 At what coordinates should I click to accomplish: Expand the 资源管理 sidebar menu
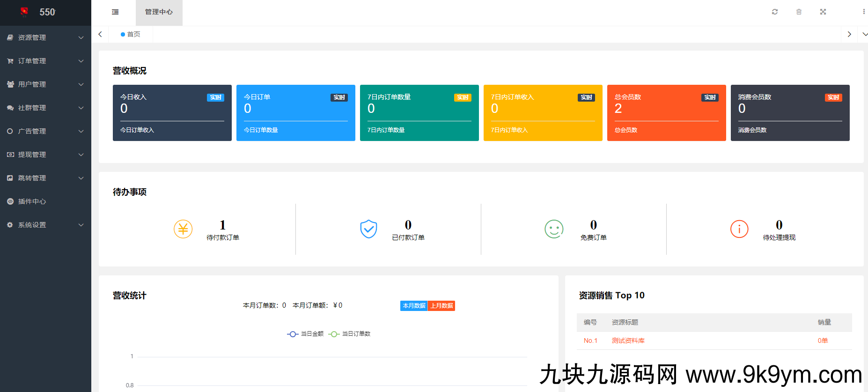pos(45,37)
